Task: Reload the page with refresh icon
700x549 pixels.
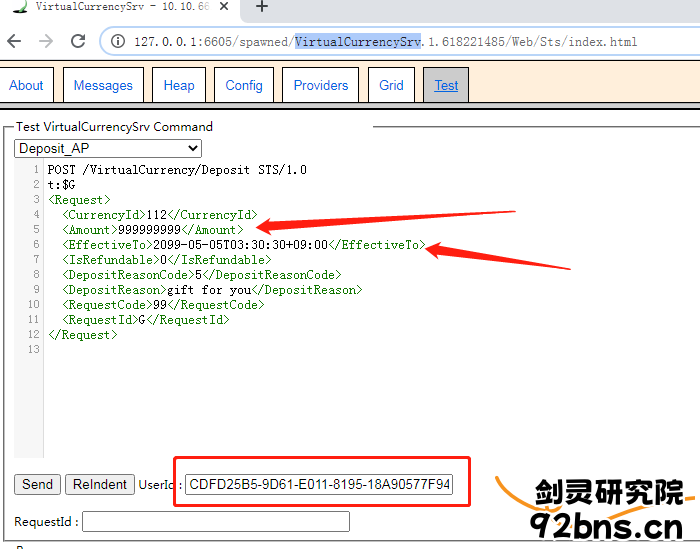Action: pyautogui.click(x=78, y=42)
